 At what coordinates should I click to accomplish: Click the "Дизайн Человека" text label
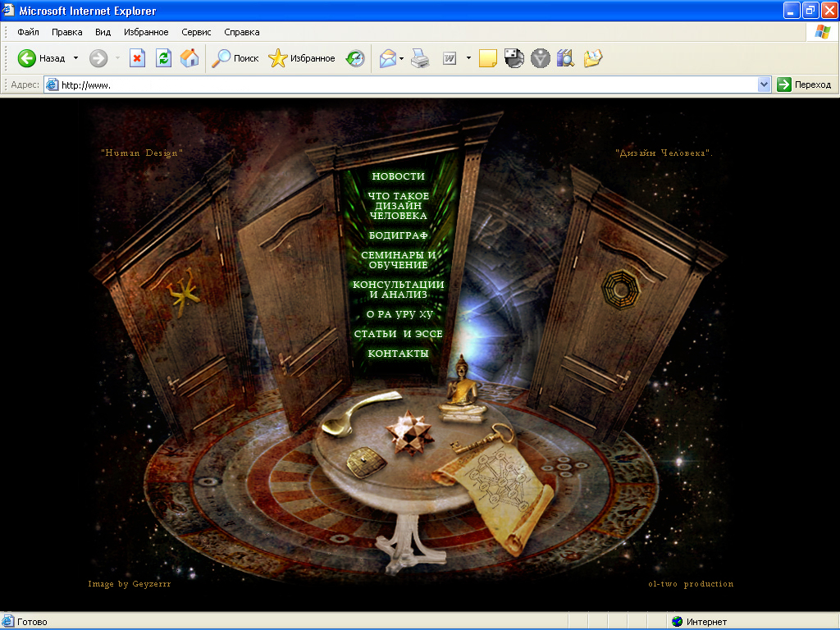pos(664,153)
